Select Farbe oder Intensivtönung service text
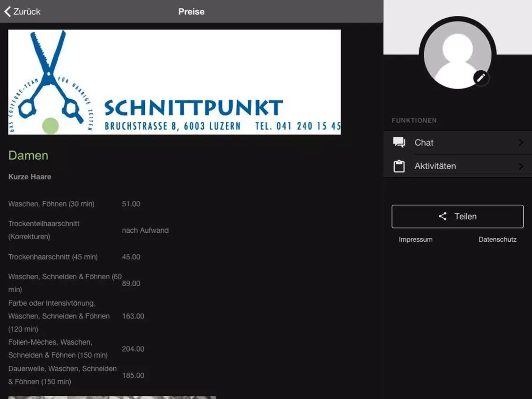The width and height of the screenshot is (532, 399). point(59,316)
